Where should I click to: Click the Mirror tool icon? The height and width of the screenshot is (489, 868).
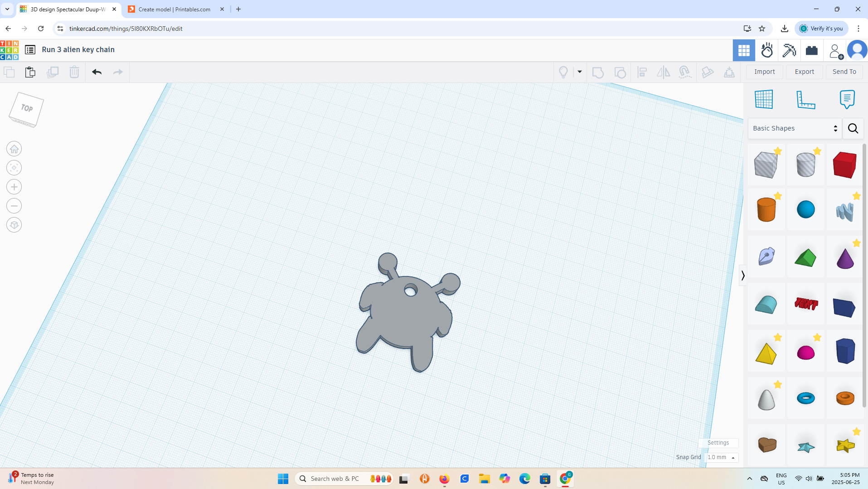[x=664, y=72]
